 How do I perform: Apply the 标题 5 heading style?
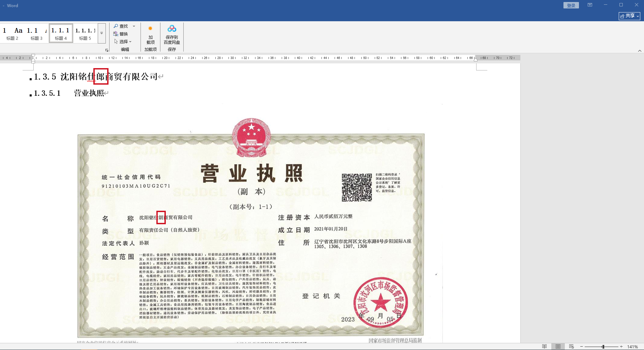coord(85,33)
